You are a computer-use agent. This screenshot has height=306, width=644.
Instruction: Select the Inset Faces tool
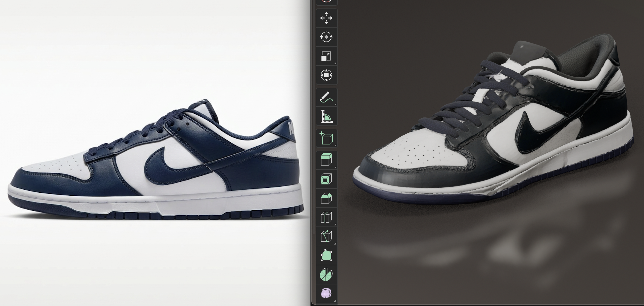coord(326,179)
